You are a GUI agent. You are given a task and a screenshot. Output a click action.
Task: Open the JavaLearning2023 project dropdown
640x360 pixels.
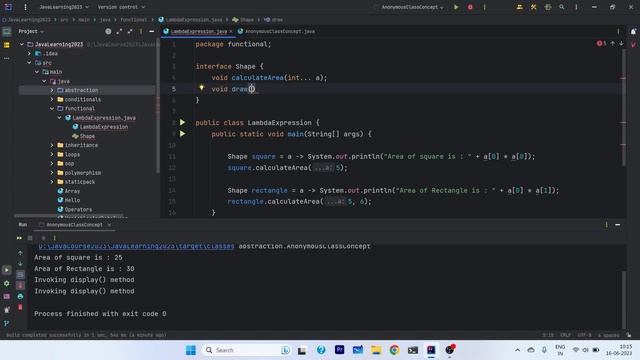[x=64, y=7]
